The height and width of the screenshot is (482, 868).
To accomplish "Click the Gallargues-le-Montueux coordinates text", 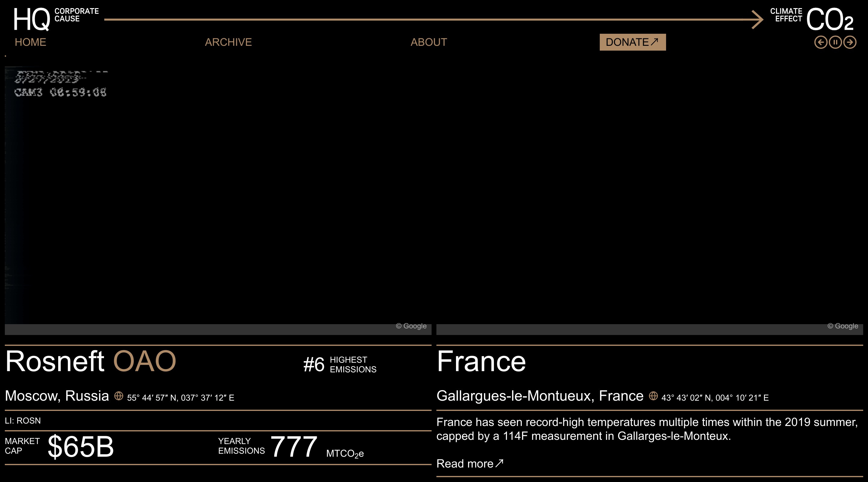I will click(x=715, y=398).
